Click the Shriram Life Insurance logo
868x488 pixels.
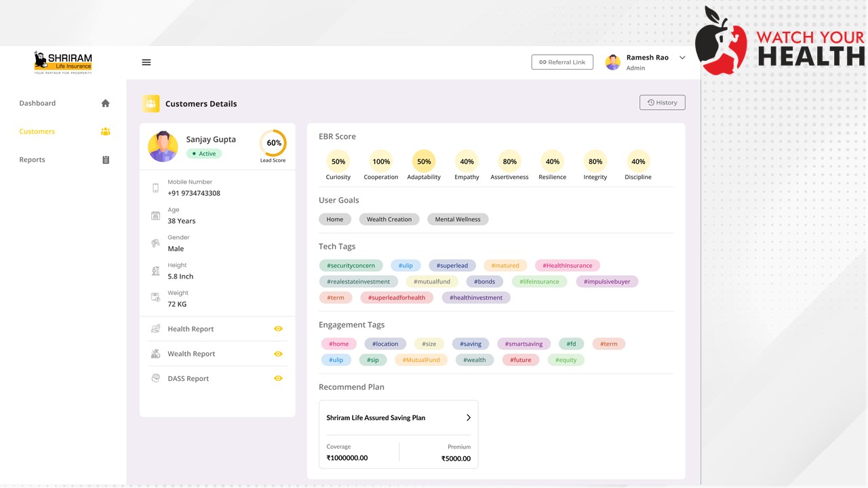[63, 62]
